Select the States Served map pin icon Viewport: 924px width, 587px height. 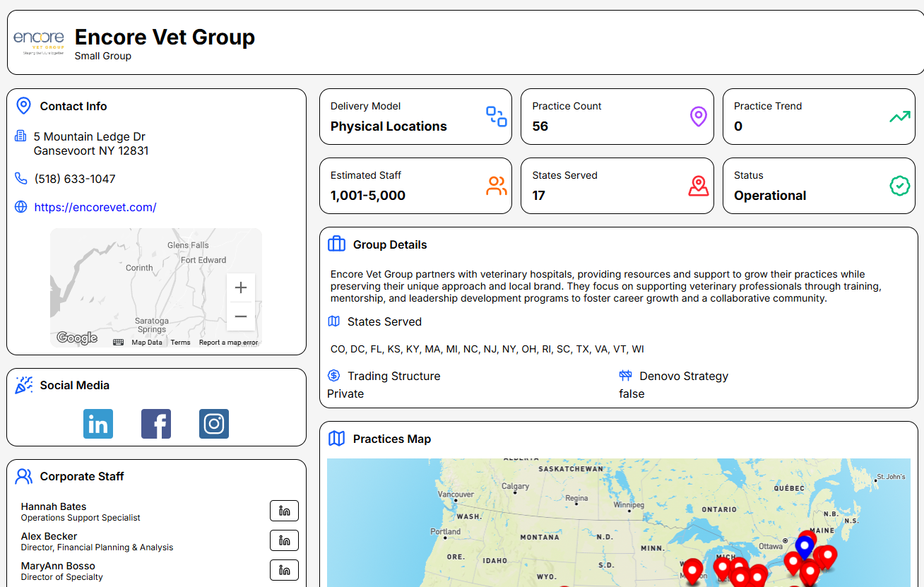[698, 185]
